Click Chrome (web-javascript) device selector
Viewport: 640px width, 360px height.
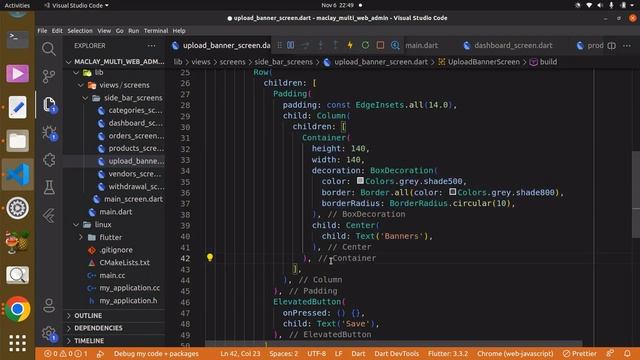click(x=515, y=353)
